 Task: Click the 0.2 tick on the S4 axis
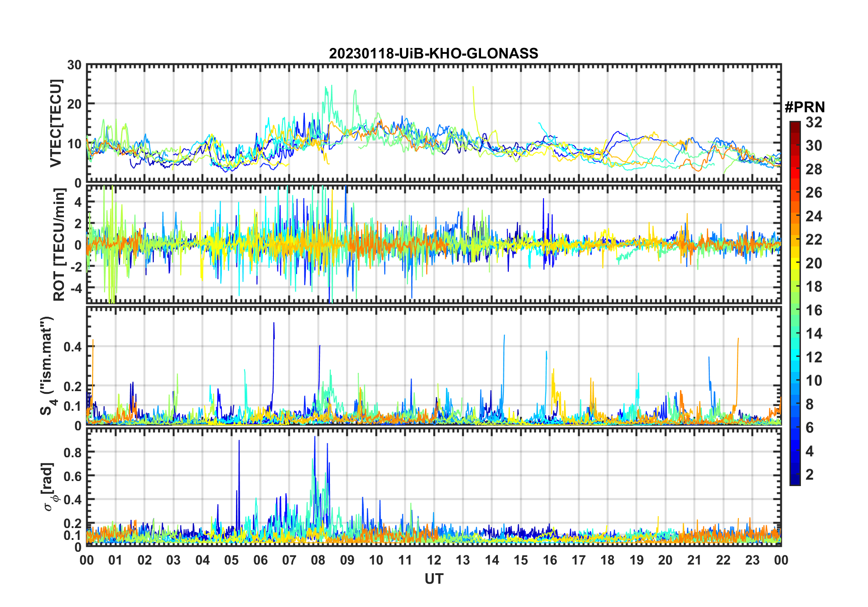click(73, 386)
